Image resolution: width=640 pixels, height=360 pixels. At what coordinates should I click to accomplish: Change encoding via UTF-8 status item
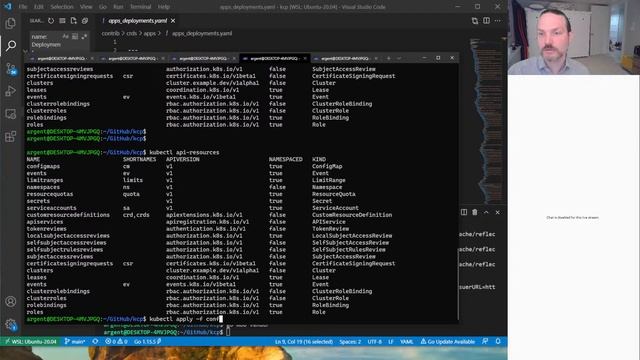coord(374,342)
